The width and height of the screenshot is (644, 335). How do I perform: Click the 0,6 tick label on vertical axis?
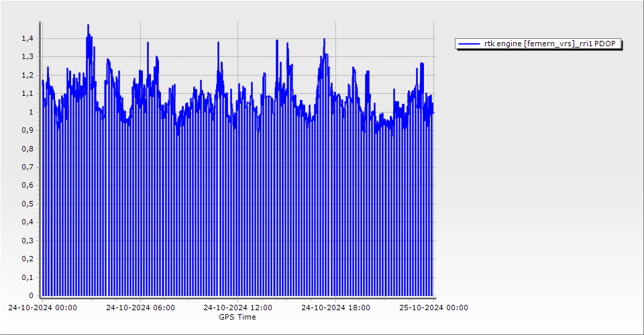tap(26, 186)
